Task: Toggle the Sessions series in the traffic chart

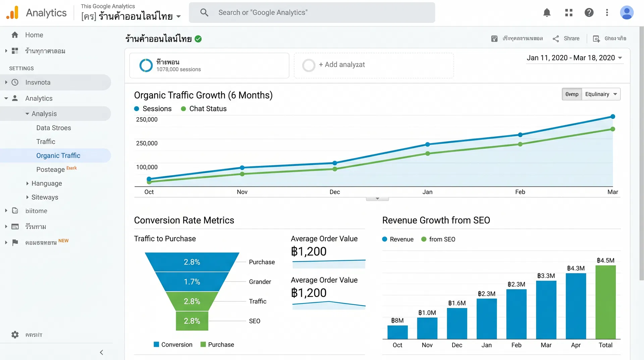Action: tap(153, 108)
